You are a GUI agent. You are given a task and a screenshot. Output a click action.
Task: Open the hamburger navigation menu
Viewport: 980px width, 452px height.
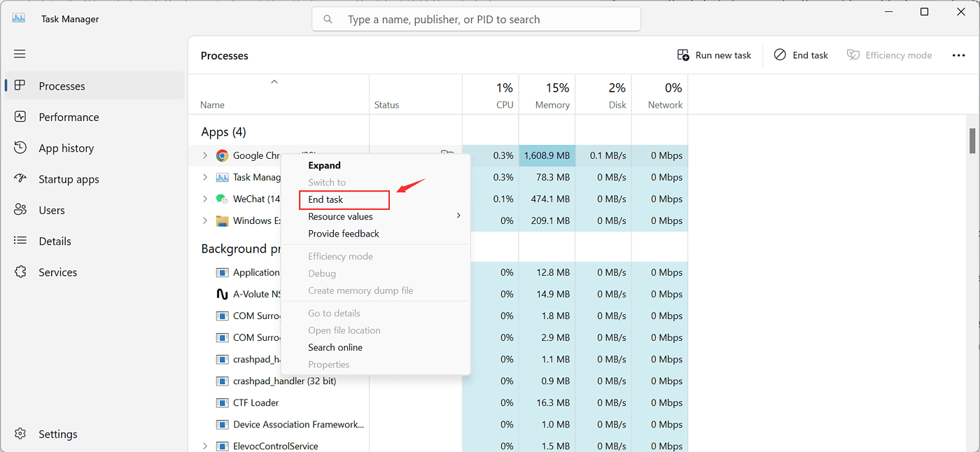(x=20, y=54)
